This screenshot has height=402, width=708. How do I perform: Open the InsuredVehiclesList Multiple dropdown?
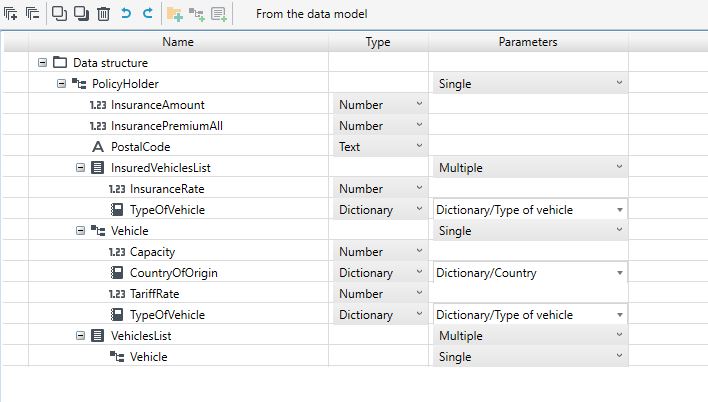tap(530, 168)
